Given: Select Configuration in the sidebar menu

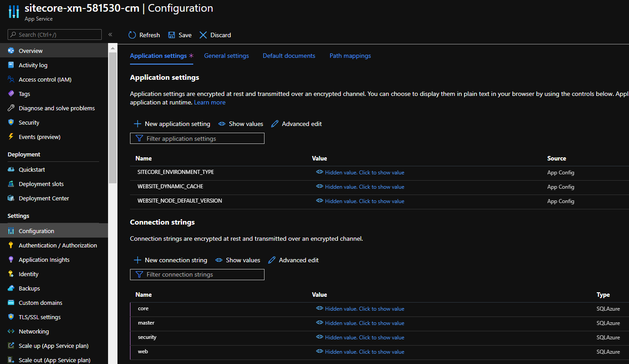Looking at the screenshot, I should (54, 231).
